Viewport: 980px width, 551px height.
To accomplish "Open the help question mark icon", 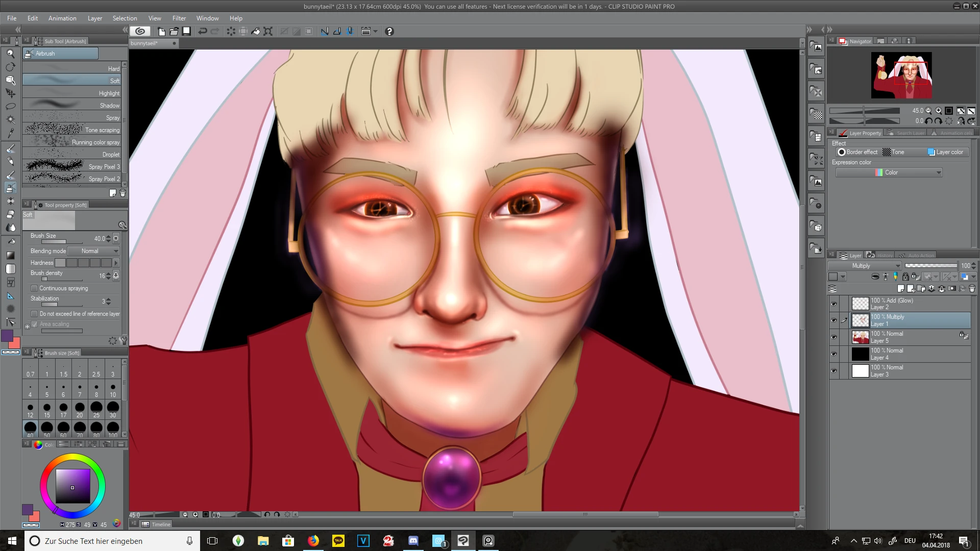I will pos(389,32).
